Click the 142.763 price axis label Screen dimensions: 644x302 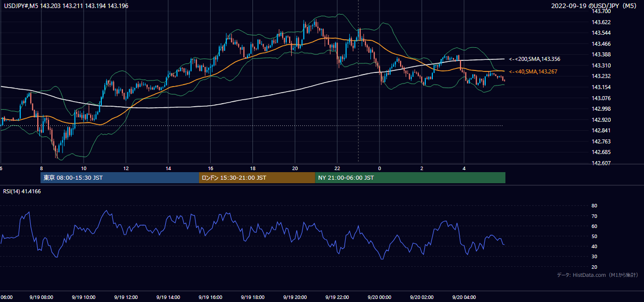(x=602, y=141)
